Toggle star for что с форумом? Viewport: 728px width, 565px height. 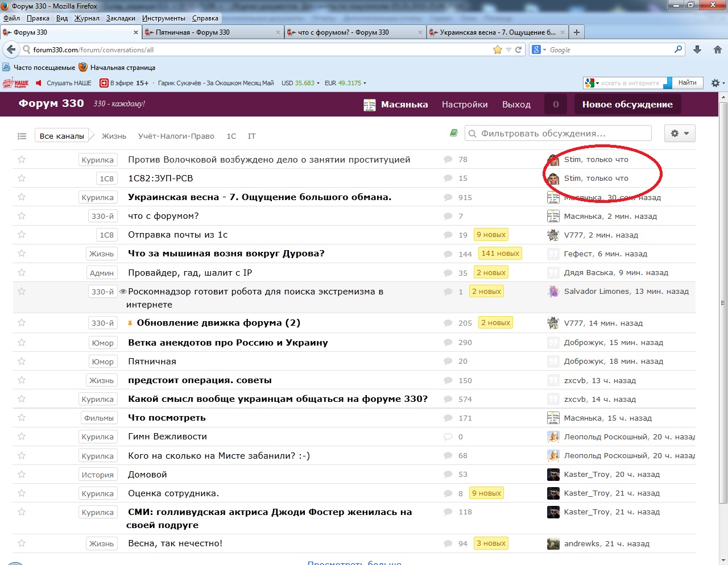(x=22, y=216)
